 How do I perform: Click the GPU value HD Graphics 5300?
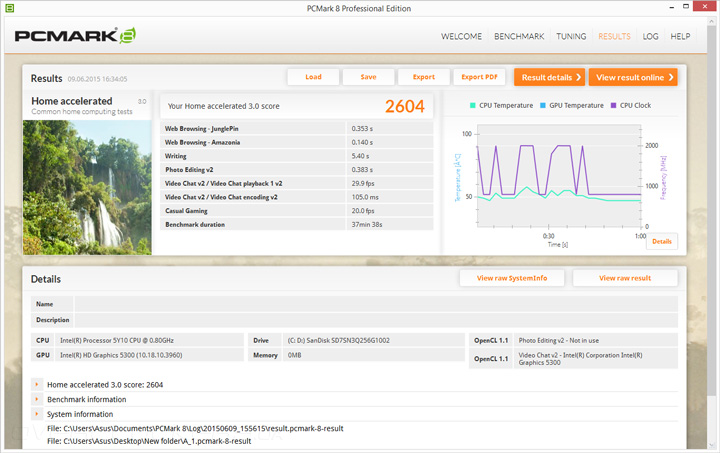tap(121, 355)
